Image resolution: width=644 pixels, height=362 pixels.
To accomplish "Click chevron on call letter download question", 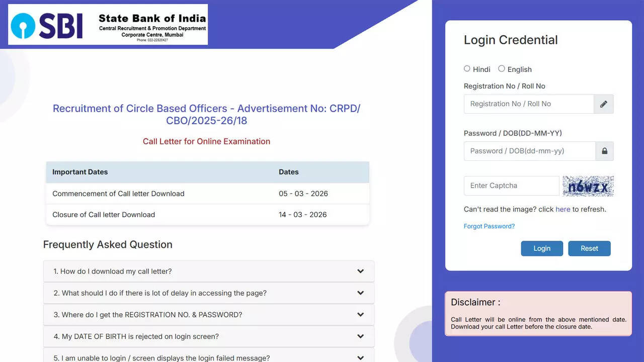I will pos(360,271).
